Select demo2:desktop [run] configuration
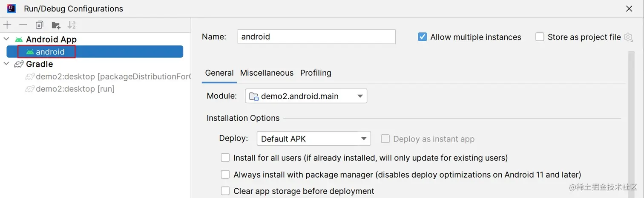The image size is (644, 198). pyautogui.click(x=75, y=89)
